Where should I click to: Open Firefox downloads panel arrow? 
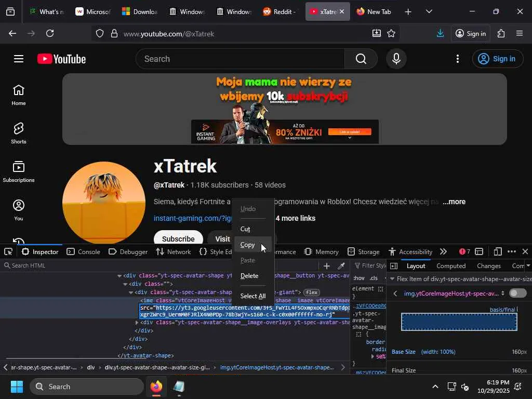[x=440, y=33]
